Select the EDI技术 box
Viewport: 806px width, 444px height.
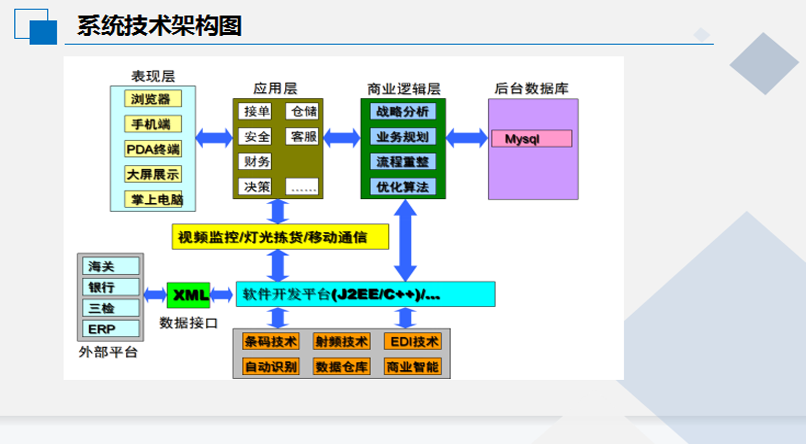[x=413, y=342]
